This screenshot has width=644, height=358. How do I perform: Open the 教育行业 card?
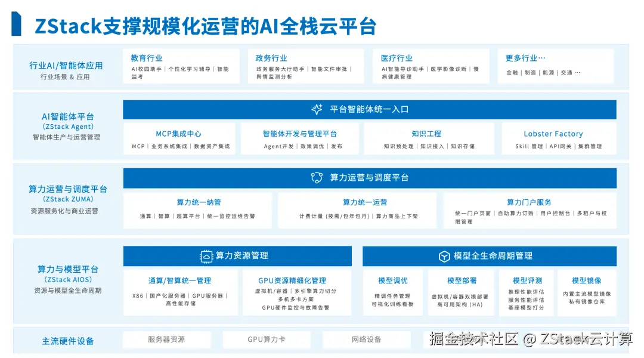pyautogui.click(x=181, y=66)
